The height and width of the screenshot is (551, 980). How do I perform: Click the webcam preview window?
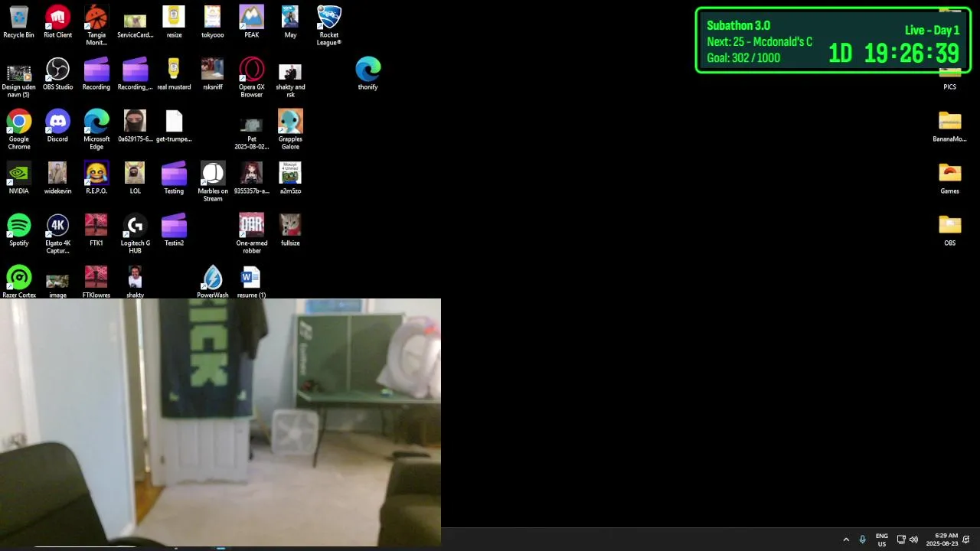tap(220, 422)
